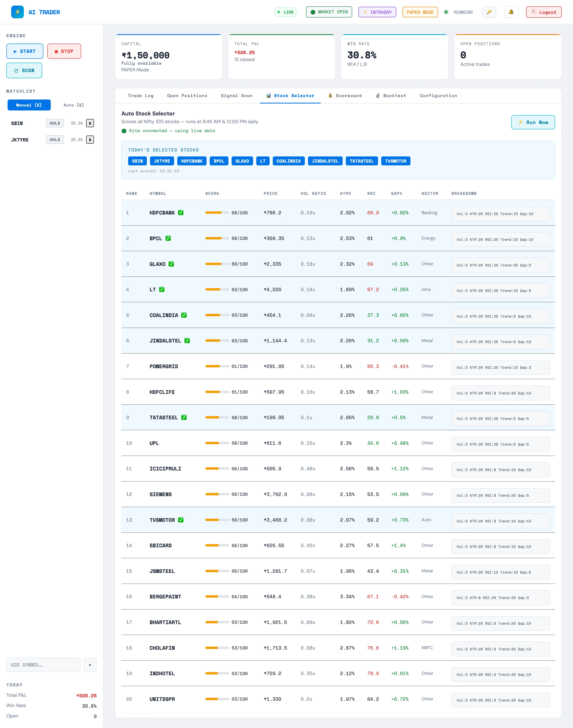Image resolution: width=573 pixels, height=728 pixels.
Task: Click the PAPER MODE badge
Action: pos(420,12)
